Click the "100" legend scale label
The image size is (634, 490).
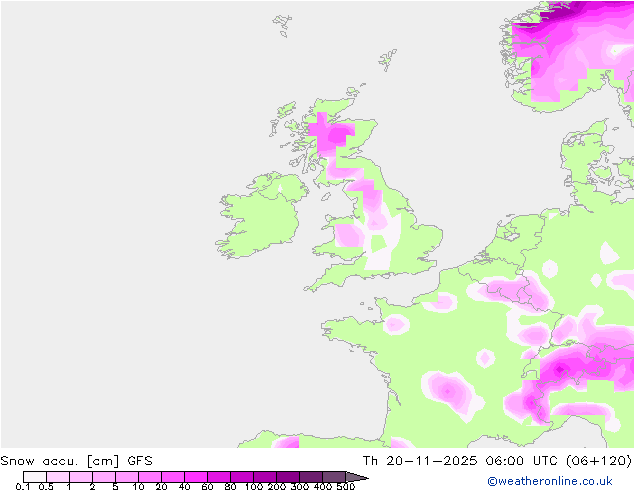click(x=254, y=486)
